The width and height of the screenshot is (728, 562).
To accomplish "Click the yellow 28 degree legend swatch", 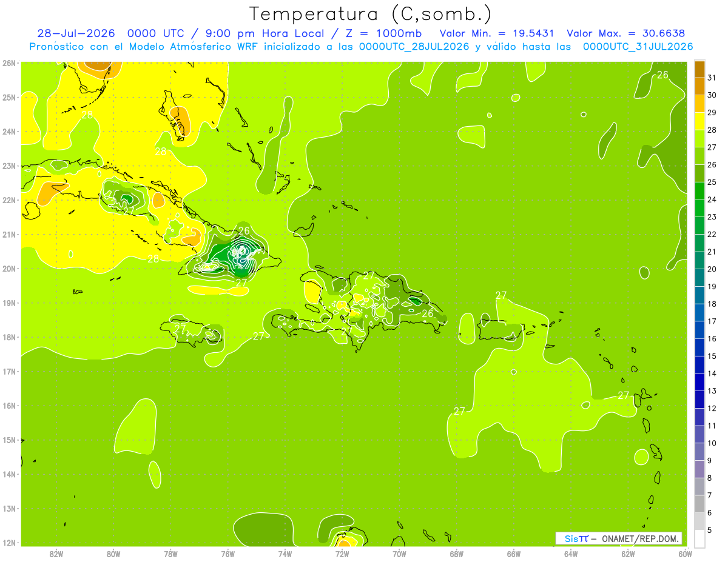I will click(699, 121).
